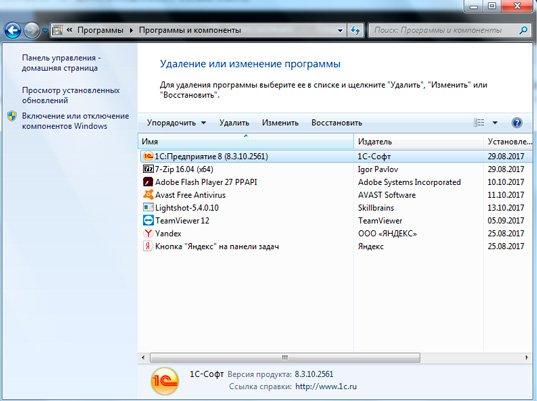Click the refresh icon beside address bar
This screenshot has height=401, width=537.
pyautogui.click(x=355, y=30)
